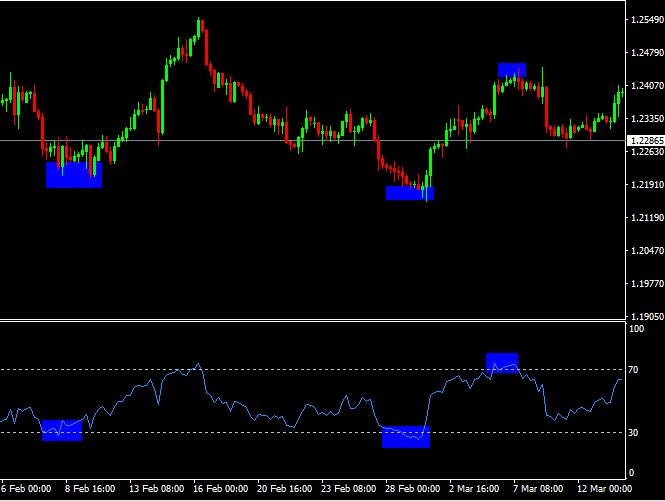Click the 1.20470 price axis label
Screen dimensions: 665x501
point(647,251)
